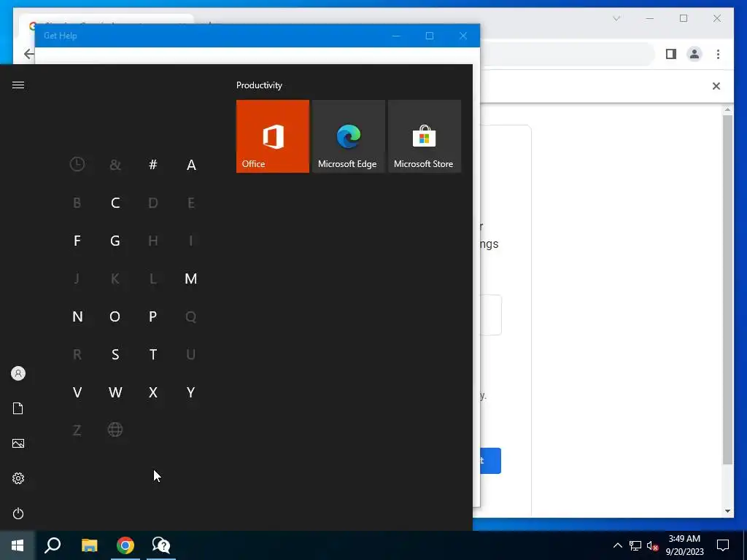Open Pictures icon in Start sidebar

click(18, 443)
